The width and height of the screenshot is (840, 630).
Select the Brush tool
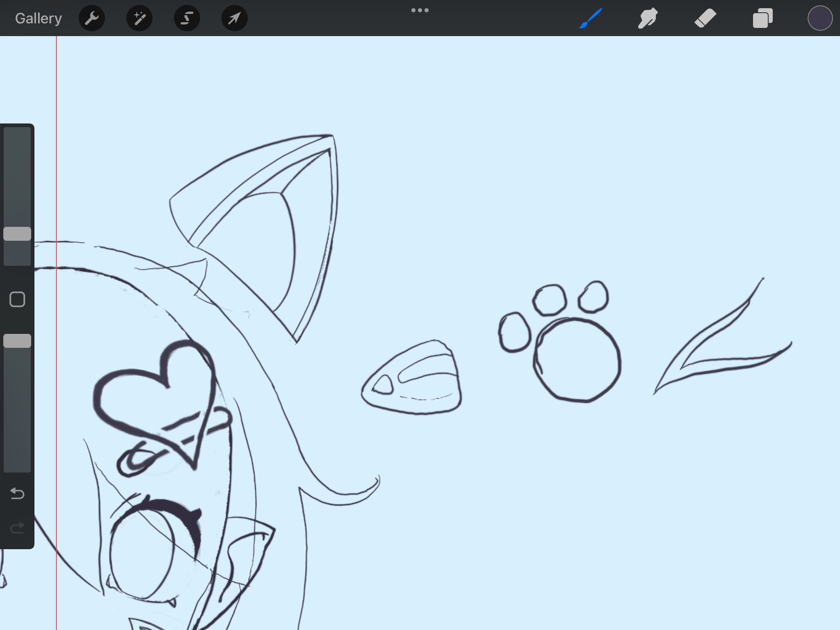(x=591, y=18)
